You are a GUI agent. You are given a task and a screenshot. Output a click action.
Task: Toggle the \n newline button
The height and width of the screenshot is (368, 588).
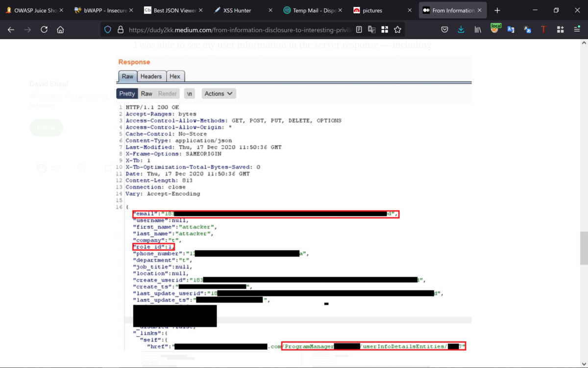coord(189,94)
